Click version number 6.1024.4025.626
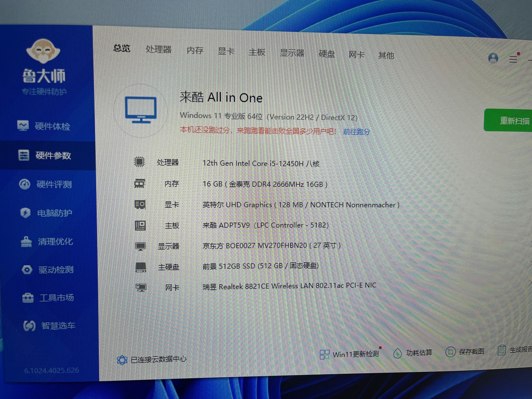 click(x=51, y=370)
